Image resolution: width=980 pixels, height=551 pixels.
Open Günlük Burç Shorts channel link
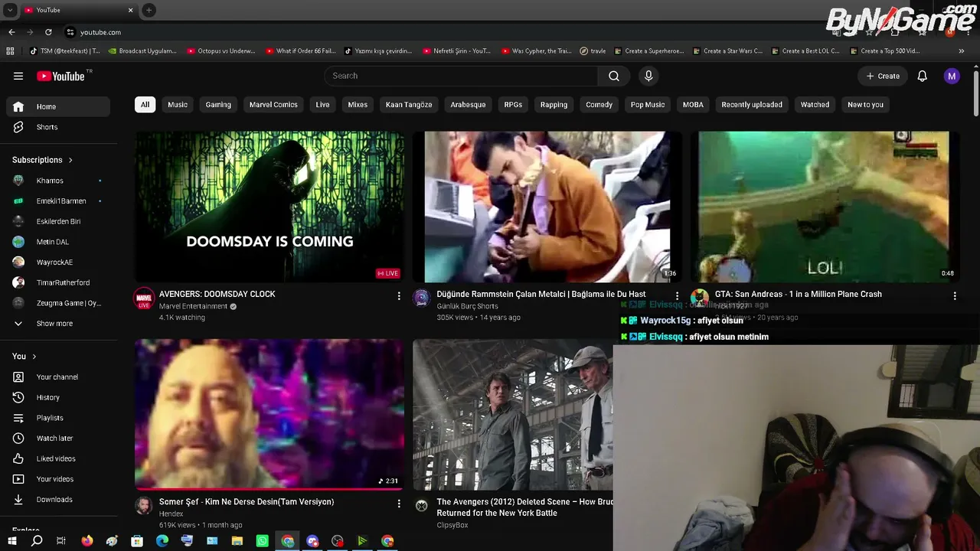coord(467,306)
